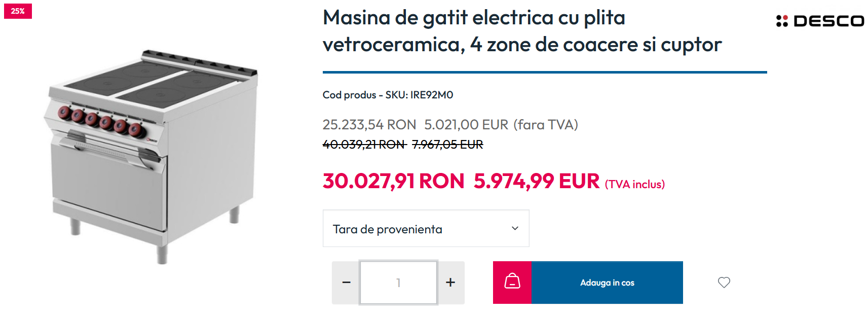Click the 5.974,99 EUR price
868x316 pixels.
[x=537, y=181]
